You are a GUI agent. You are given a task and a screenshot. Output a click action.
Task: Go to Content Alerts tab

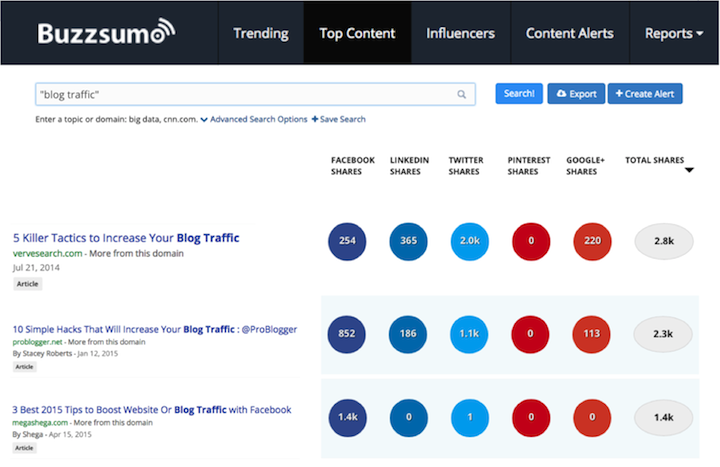(x=570, y=33)
